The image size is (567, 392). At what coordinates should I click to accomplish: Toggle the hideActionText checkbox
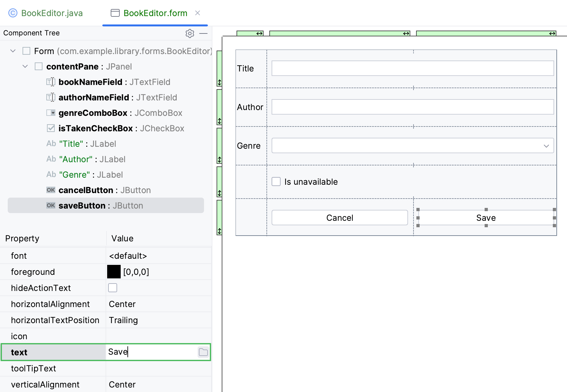click(113, 287)
